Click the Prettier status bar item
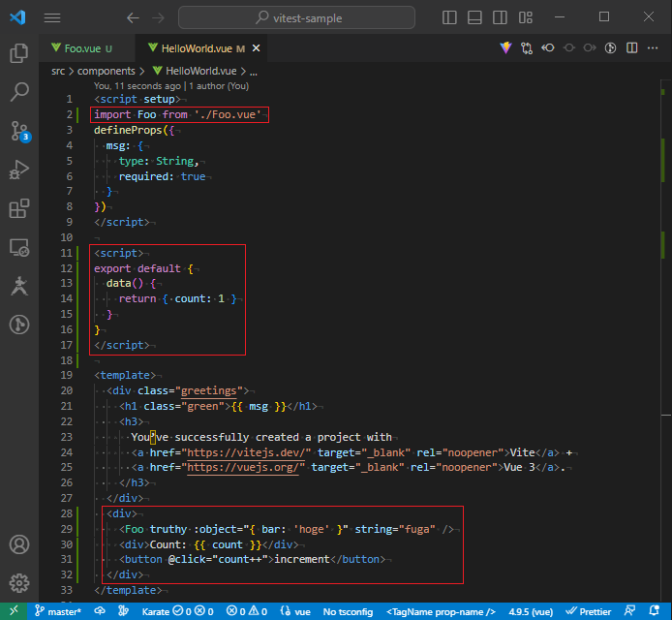Image resolution: width=672 pixels, height=620 pixels. click(x=589, y=611)
